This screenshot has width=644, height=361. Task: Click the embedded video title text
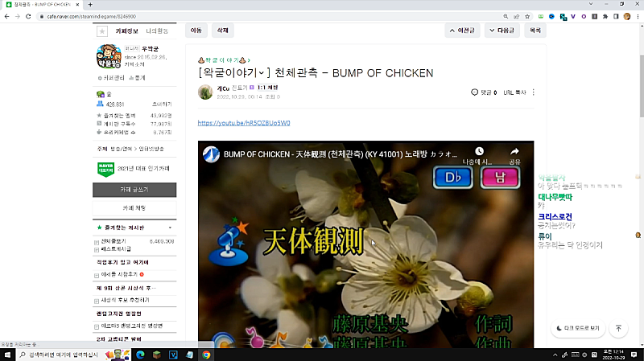[340, 154]
